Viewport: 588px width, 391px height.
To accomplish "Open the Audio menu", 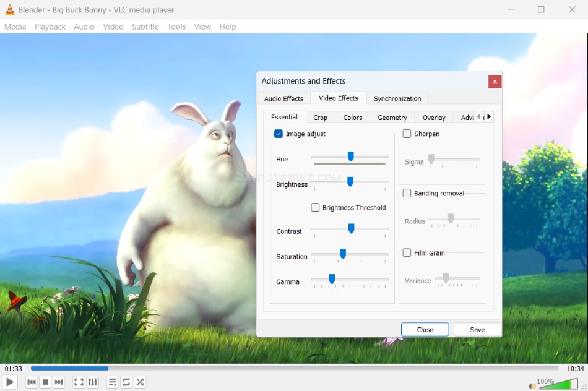I will point(84,27).
